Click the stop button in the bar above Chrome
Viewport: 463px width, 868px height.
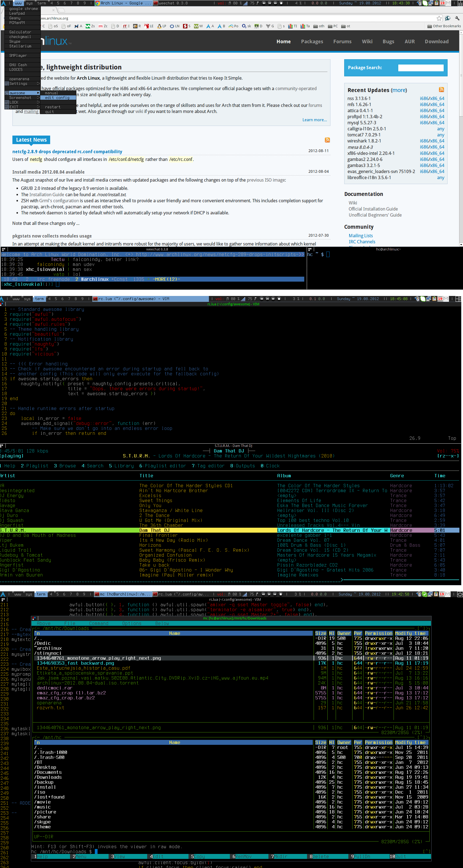pyautogui.click(x=281, y=3)
